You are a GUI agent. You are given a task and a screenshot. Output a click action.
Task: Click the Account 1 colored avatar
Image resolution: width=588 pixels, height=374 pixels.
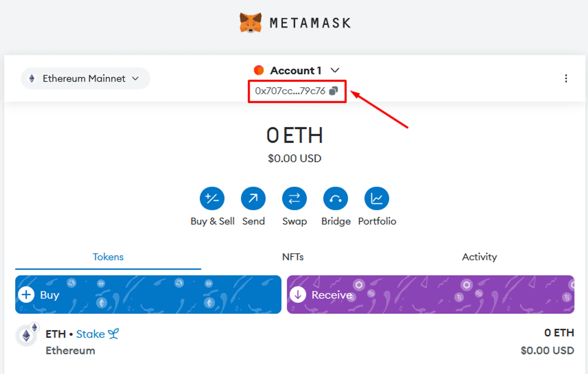tap(259, 70)
